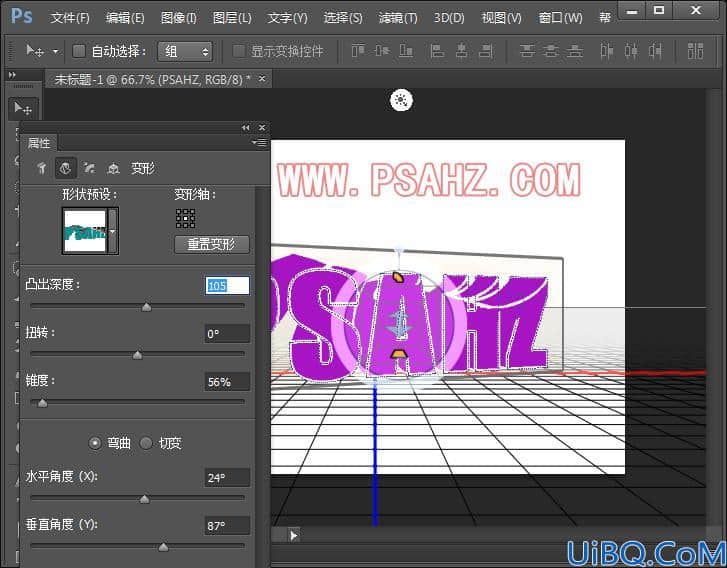Click the 凸出深度 slider handle
This screenshot has height=568, width=727.
point(147,307)
